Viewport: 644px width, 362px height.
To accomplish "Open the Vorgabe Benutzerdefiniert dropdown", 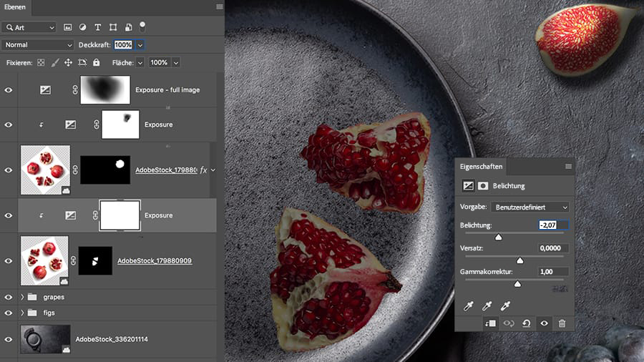I will 530,207.
